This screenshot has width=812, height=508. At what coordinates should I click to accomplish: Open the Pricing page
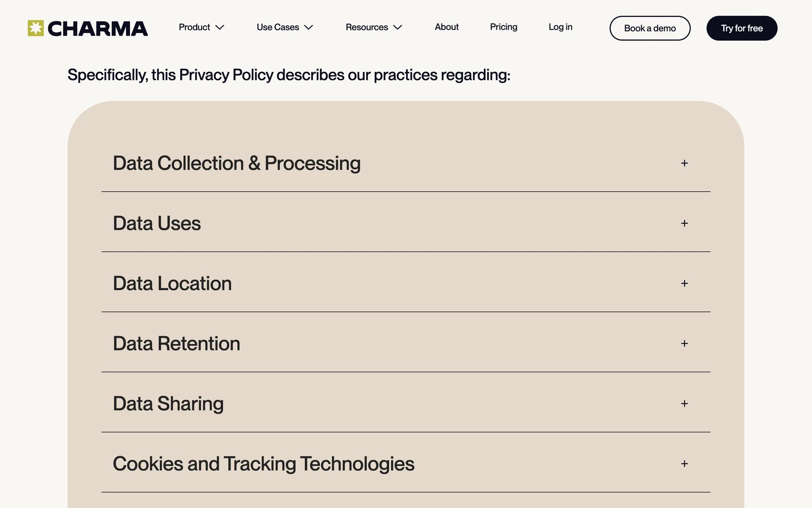point(503,27)
